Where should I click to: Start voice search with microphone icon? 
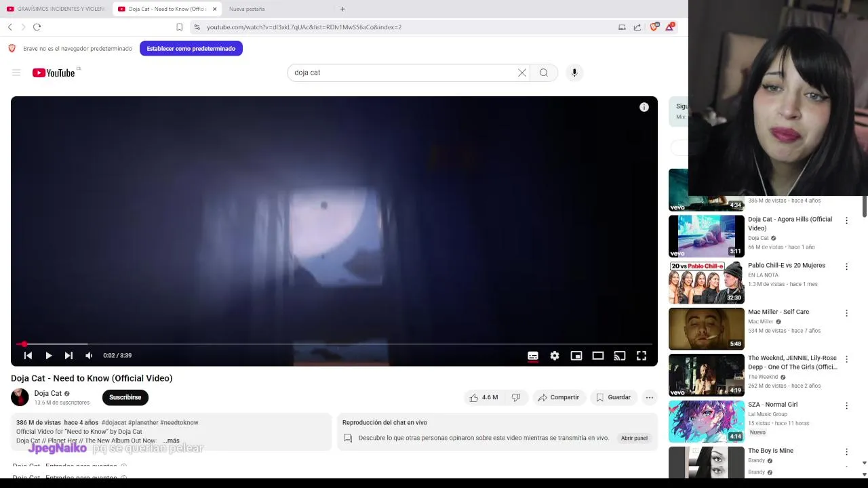[574, 73]
